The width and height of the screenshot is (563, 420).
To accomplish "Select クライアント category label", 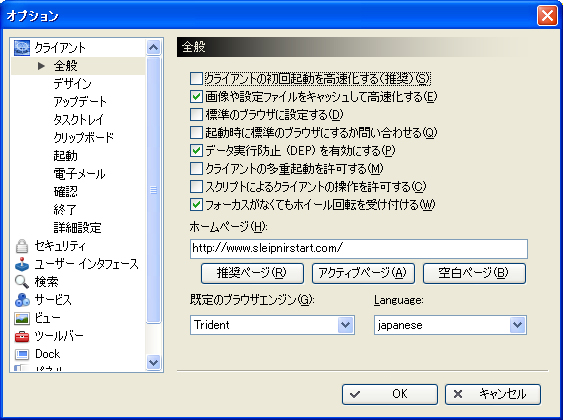I will click(x=60, y=48).
